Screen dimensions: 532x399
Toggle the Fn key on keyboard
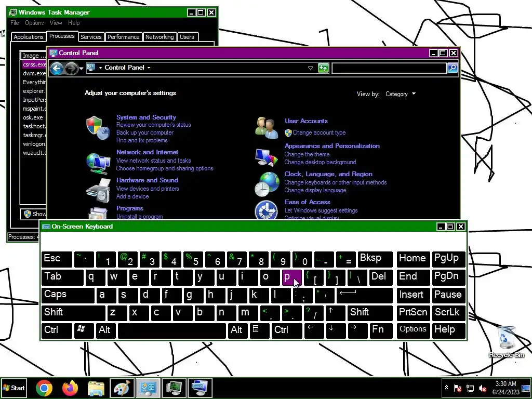coord(381,330)
